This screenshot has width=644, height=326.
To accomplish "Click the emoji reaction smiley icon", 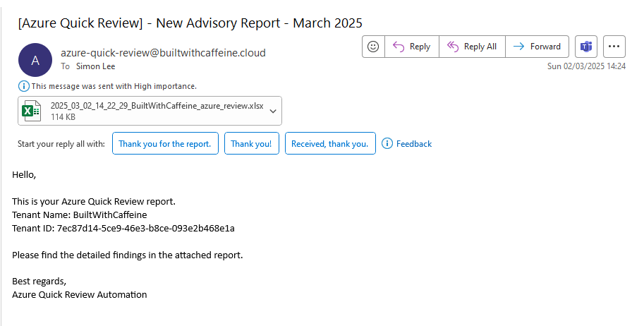I will (x=373, y=47).
